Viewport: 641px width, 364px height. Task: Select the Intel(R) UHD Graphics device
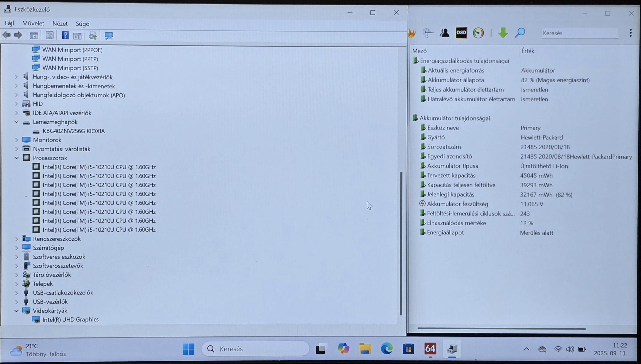(x=70, y=319)
